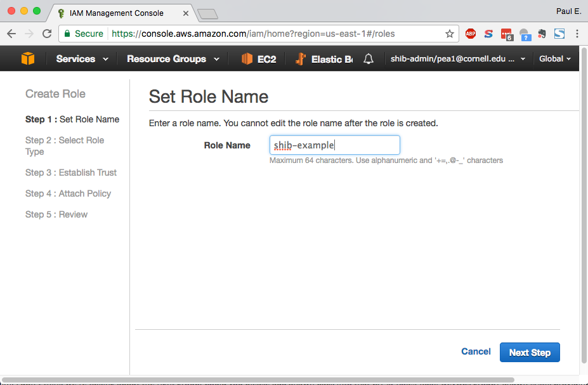Go back with the browser back arrow
The image size is (588, 385).
(x=11, y=34)
